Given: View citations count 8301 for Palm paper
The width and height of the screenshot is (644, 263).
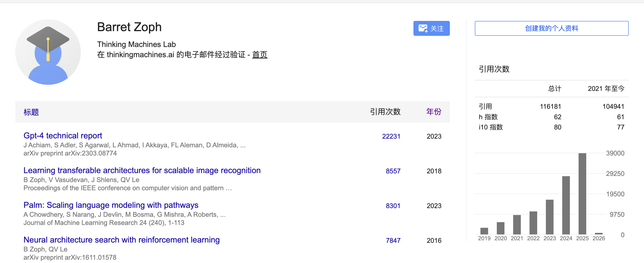Looking at the screenshot, I should click(x=393, y=206).
